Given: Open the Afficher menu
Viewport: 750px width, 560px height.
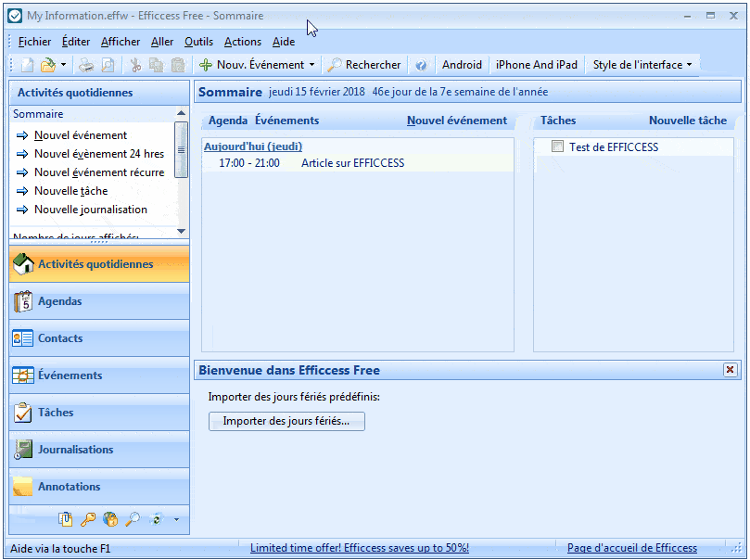Looking at the screenshot, I should [x=121, y=42].
